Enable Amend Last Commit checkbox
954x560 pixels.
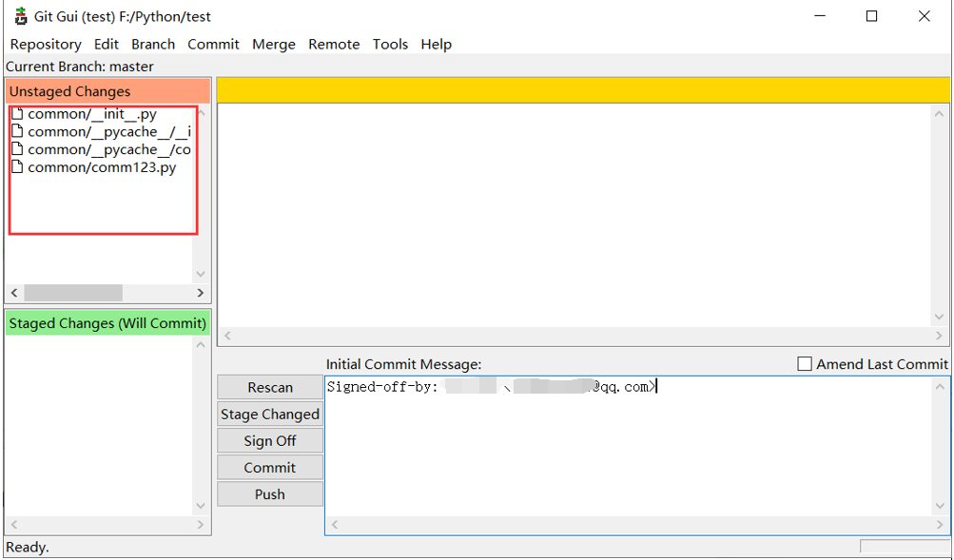(x=805, y=364)
